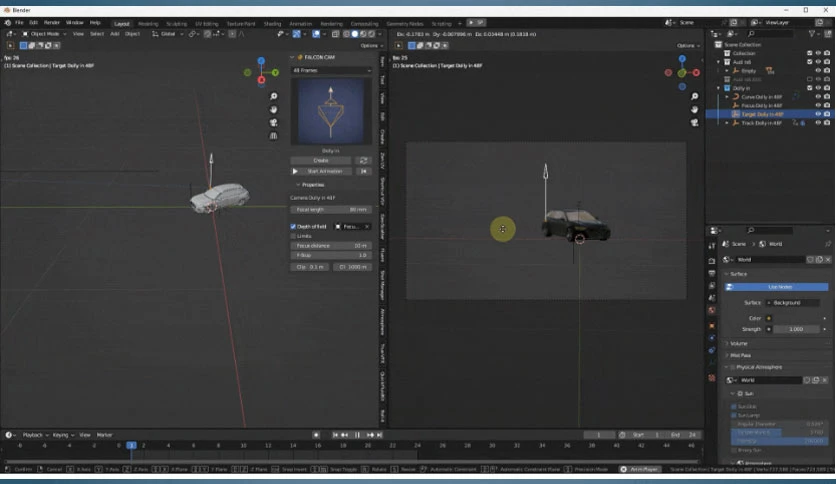Click the pause button in timeline
This screenshot has width=836, height=484.
[x=357, y=435]
